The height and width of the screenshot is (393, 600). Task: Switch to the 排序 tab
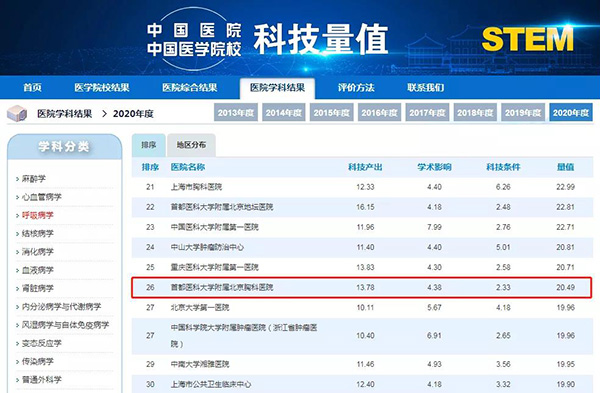pos(148,145)
